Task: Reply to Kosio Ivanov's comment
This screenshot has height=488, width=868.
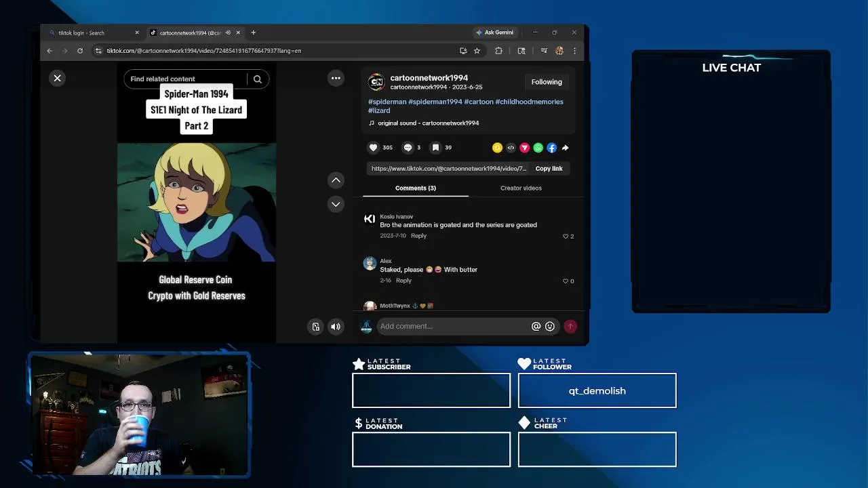Action: click(418, 236)
